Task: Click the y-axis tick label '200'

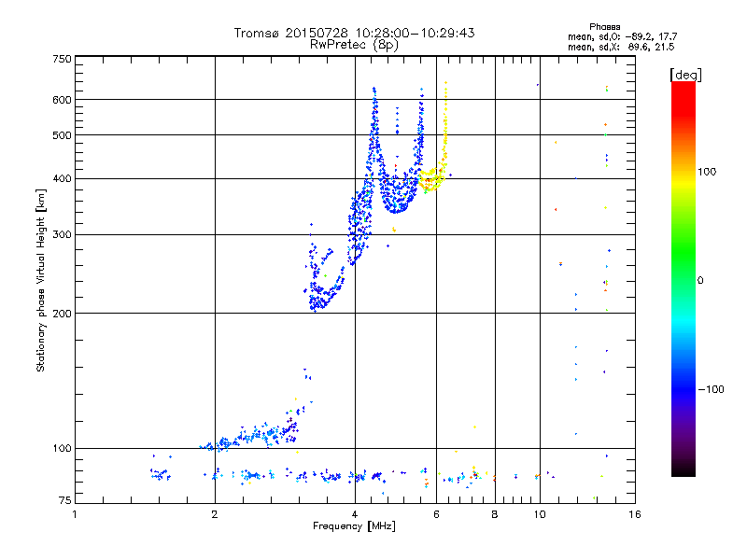Action: click(x=63, y=314)
